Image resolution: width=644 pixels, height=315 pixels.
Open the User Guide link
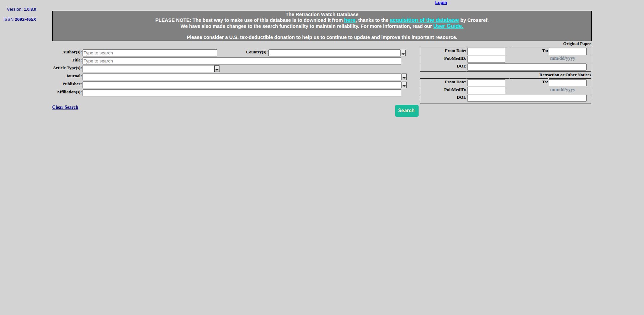pos(448,26)
